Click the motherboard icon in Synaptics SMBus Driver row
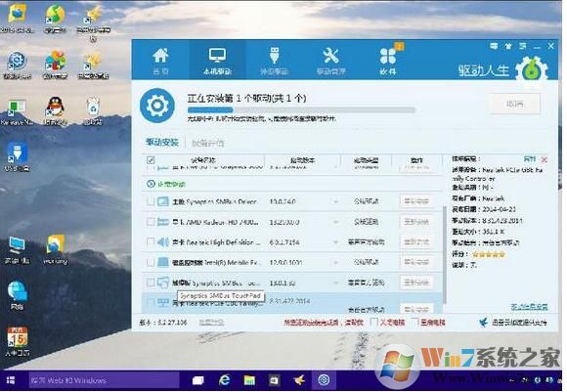Image resolution: width=567 pixels, height=392 pixels. [163, 201]
